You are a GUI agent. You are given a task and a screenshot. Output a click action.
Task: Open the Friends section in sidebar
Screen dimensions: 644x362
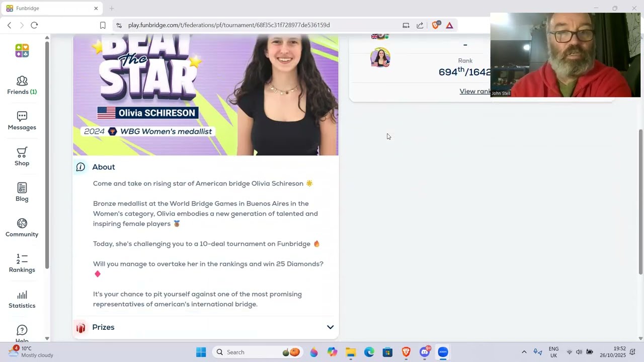[22, 85]
